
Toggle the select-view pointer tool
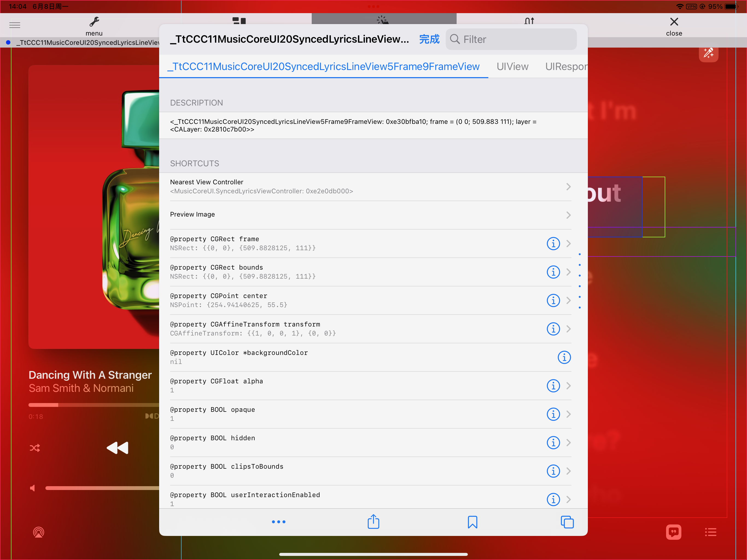[x=383, y=20]
